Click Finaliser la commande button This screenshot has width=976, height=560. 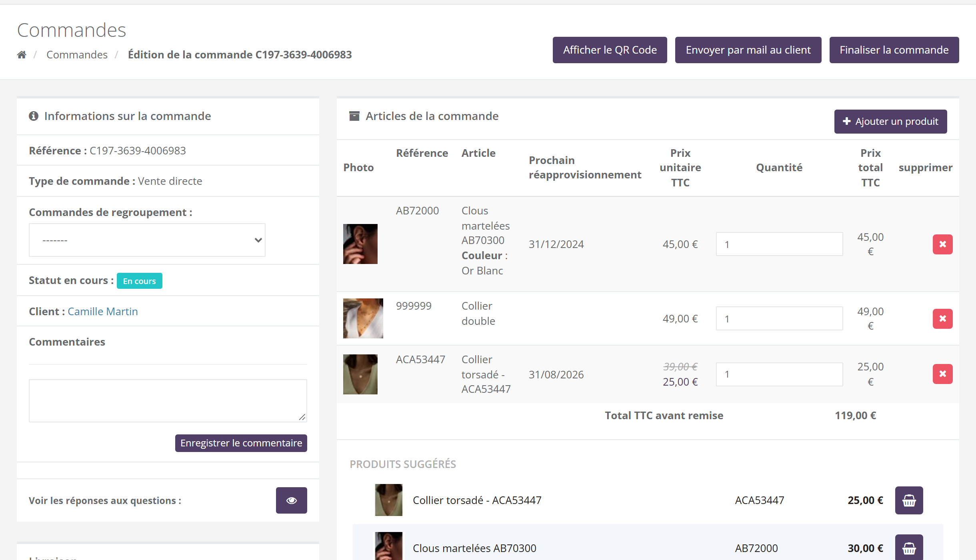(x=894, y=50)
